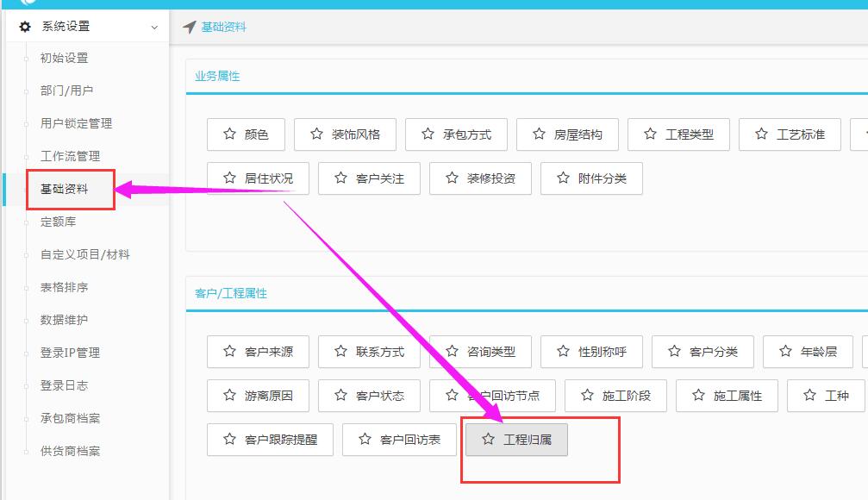
Task: Click the gear icon beside 系统设置
Action: click(25, 27)
